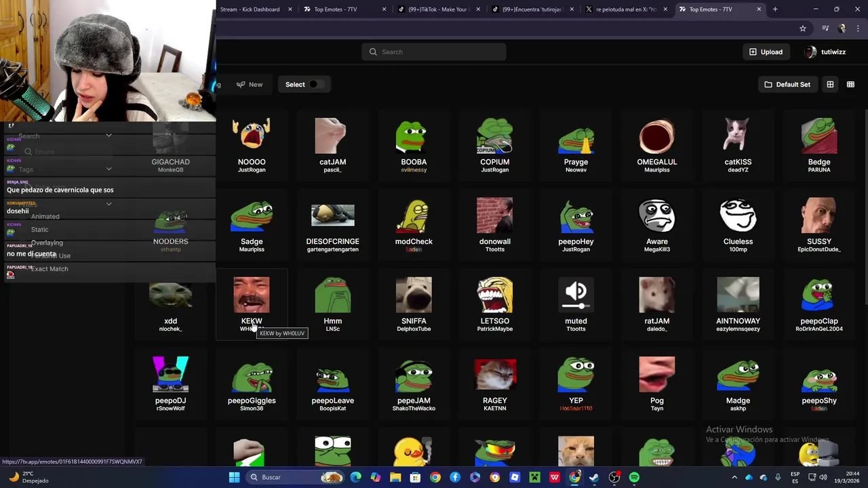
Task: Open Chrome media control icon
Action: coord(825,28)
